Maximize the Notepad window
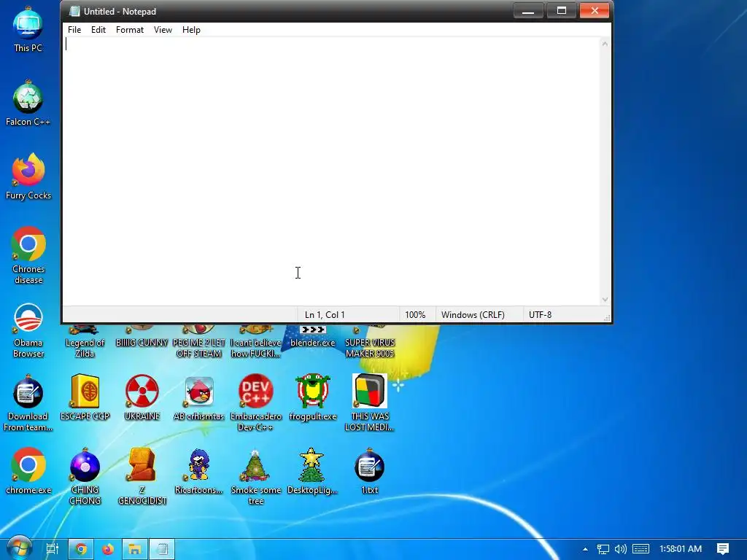Viewport: 747px width, 560px height. click(x=561, y=11)
